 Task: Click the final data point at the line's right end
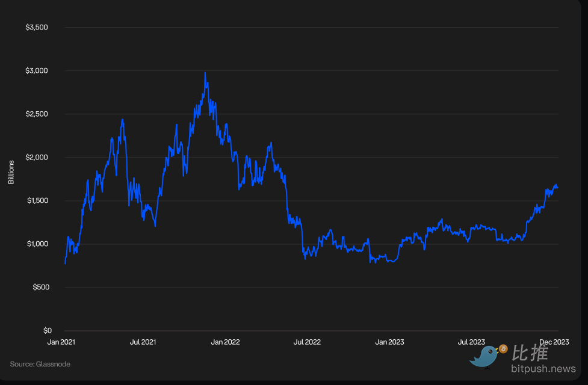tap(557, 188)
